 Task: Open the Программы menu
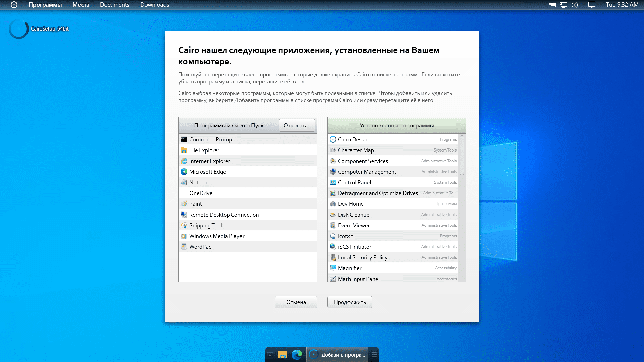tap(45, 5)
